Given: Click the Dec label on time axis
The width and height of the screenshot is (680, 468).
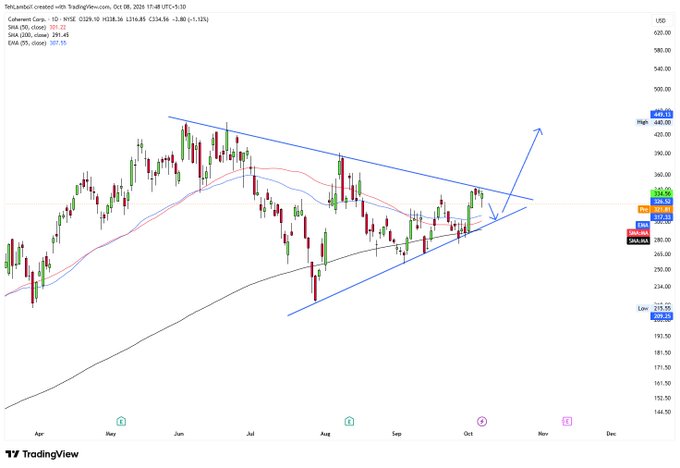Looking at the screenshot, I should (611, 433).
